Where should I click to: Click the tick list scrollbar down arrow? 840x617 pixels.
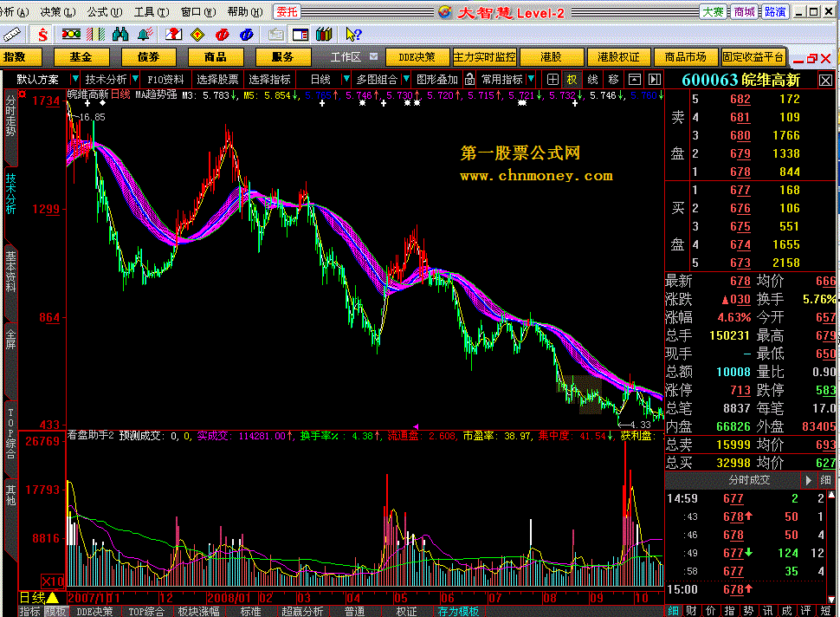(x=831, y=600)
